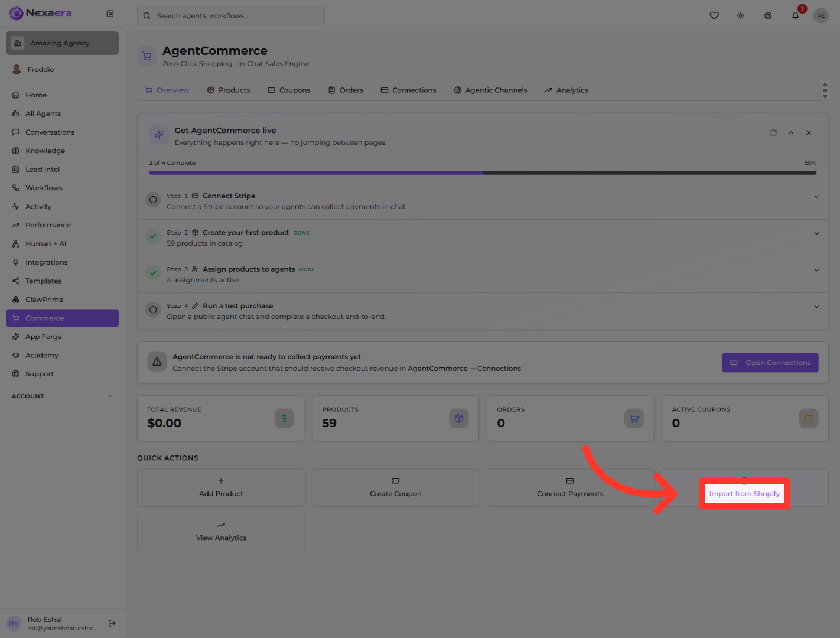Click Create Coupon quick action
The width and height of the screenshot is (840, 638).
(x=396, y=488)
